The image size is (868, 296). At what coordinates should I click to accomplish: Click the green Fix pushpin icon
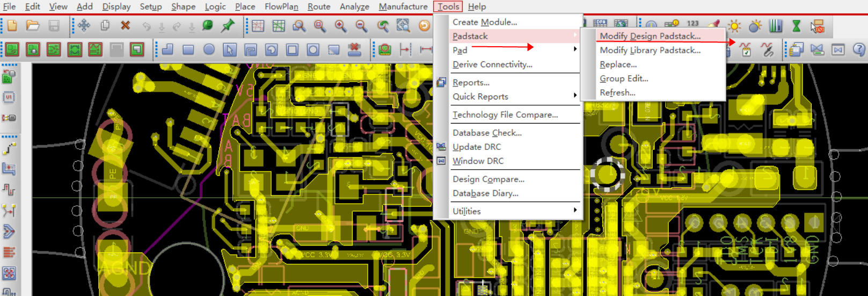[x=228, y=26]
